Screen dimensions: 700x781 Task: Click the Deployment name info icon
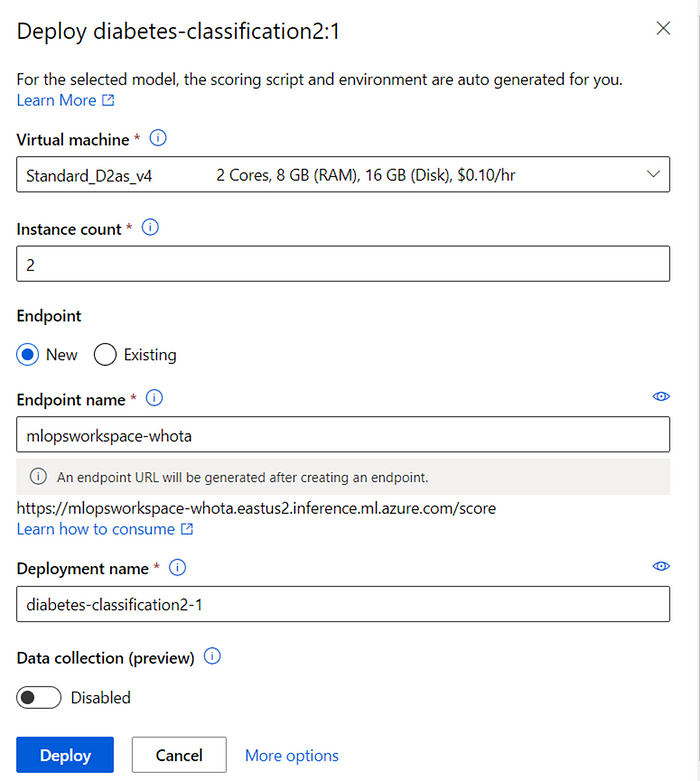[x=177, y=567]
